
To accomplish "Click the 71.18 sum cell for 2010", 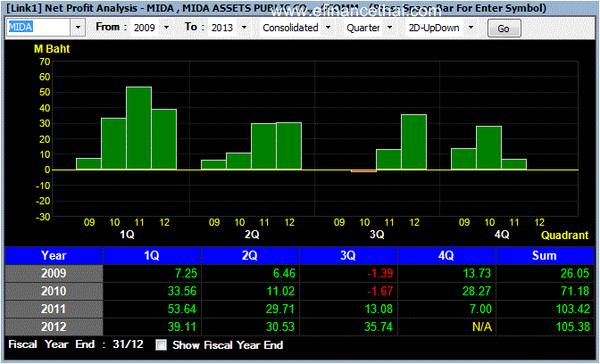I will click(x=545, y=292).
